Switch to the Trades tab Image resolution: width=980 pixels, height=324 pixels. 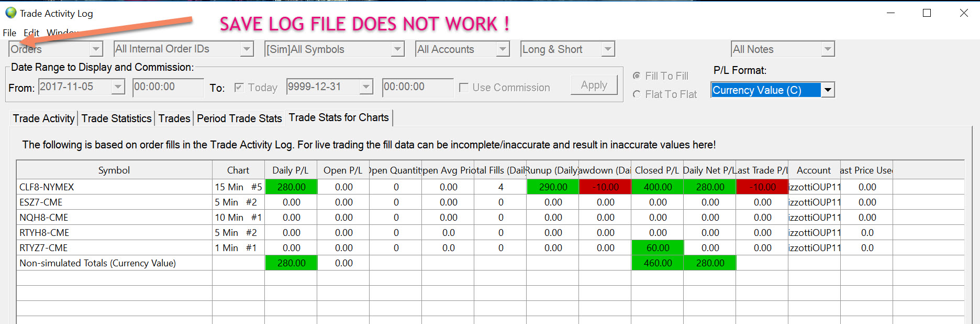pos(174,118)
